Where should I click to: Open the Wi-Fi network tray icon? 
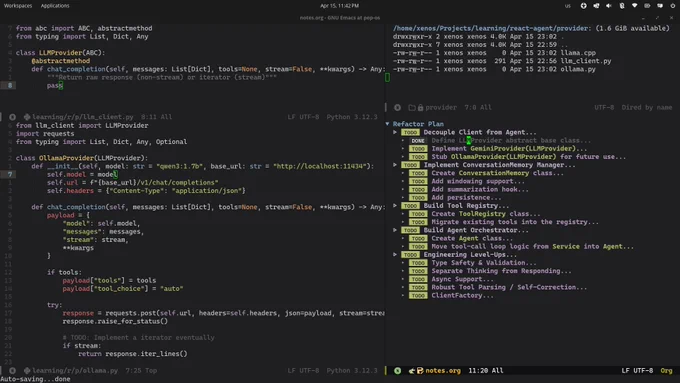[x=634, y=6]
